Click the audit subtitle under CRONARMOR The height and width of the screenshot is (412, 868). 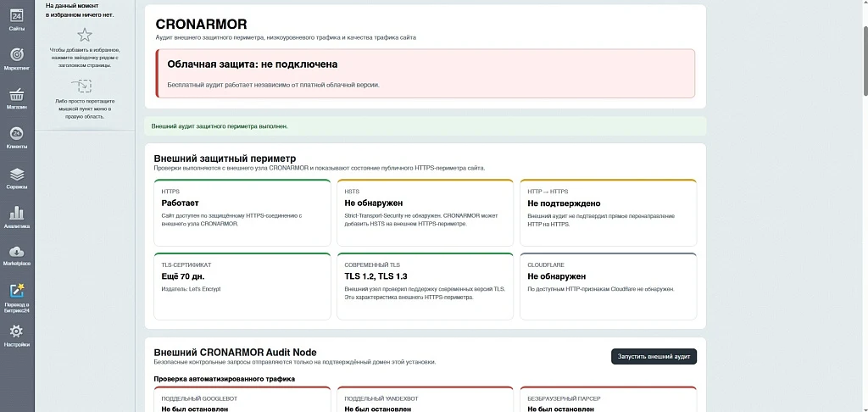[286, 37]
